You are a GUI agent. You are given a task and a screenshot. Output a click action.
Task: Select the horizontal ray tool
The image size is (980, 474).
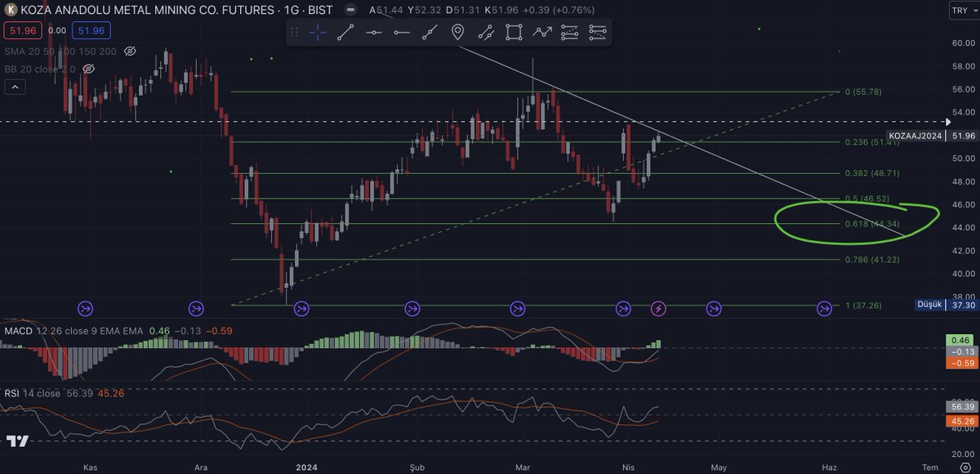tap(402, 32)
